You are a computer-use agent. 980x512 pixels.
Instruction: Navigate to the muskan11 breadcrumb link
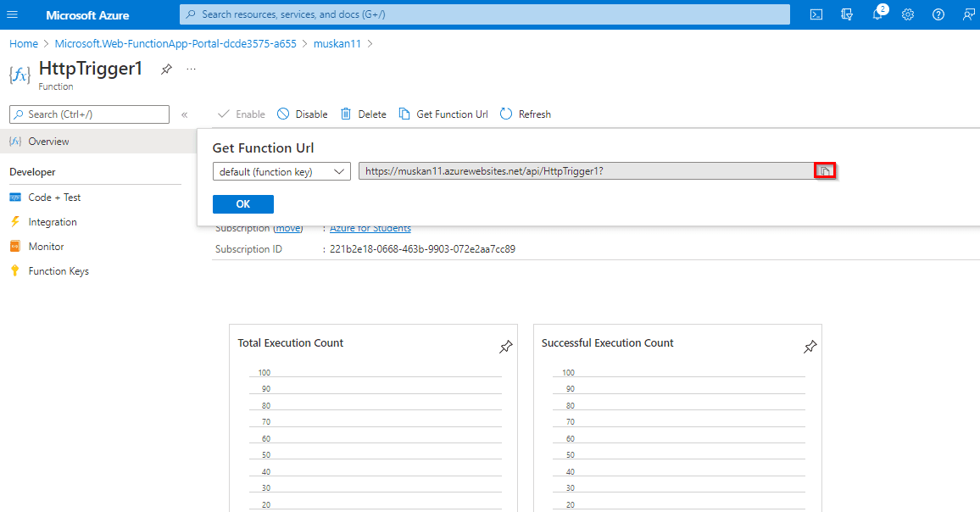point(337,43)
